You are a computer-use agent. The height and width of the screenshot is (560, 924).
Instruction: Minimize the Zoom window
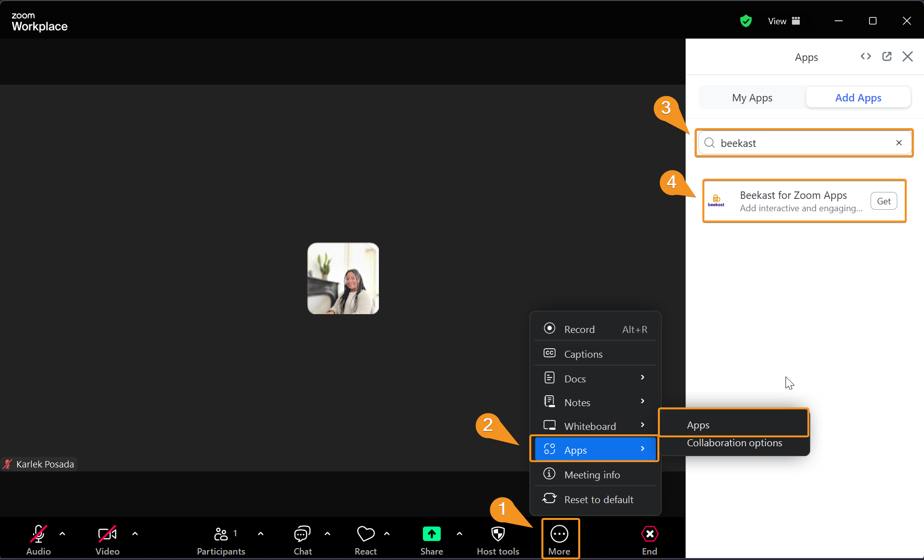(838, 21)
